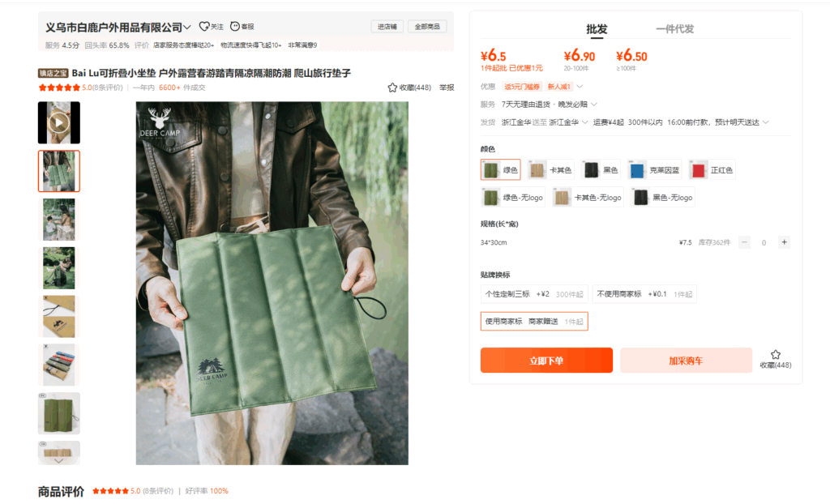
Task: Expand the service guarantees chevron
Action: pyautogui.click(x=593, y=105)
